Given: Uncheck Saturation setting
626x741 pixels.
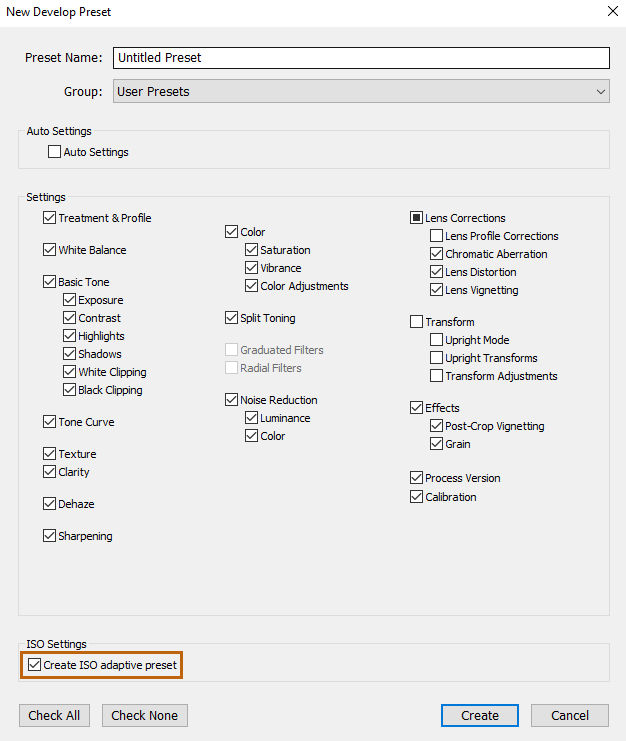Looking at the screenshot, I should point(251,250).
